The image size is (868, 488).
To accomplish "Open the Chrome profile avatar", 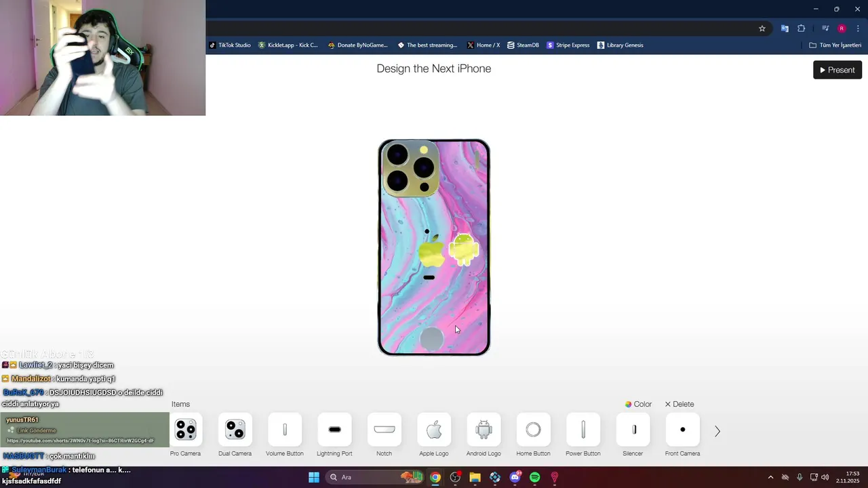I will (842, 28).
